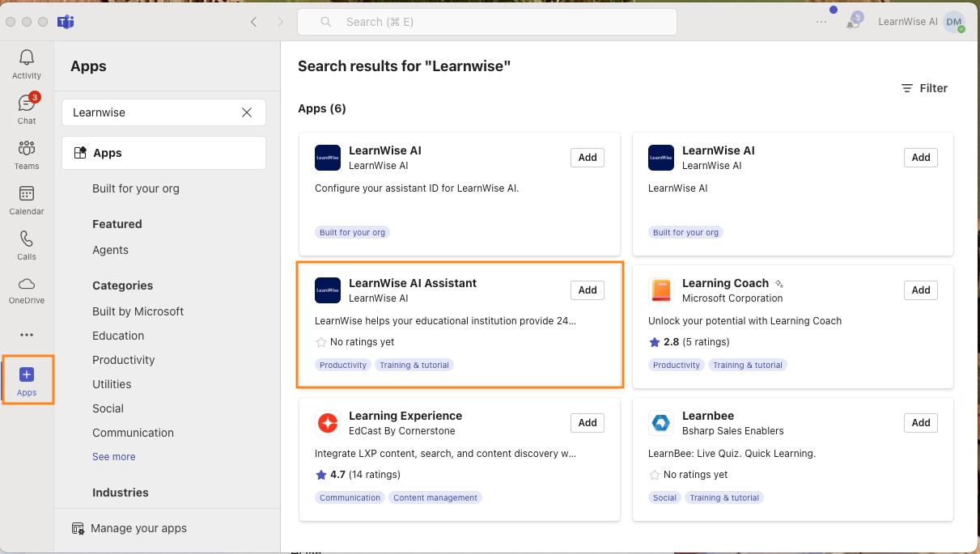
Task: Click the top Search bar
Action: [487, 22]
